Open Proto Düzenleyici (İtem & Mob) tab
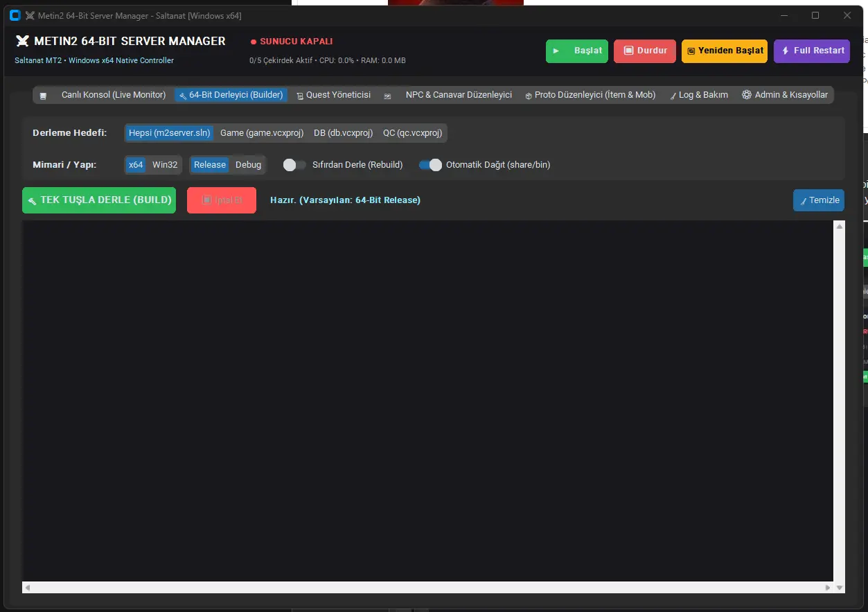868x612 pixels. (590, 95)
